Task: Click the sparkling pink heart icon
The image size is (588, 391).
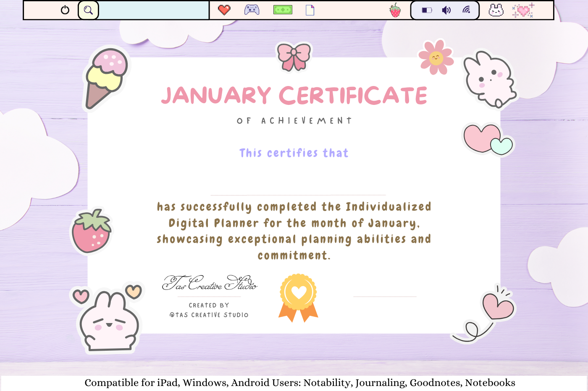Action: tap(523, 10)
